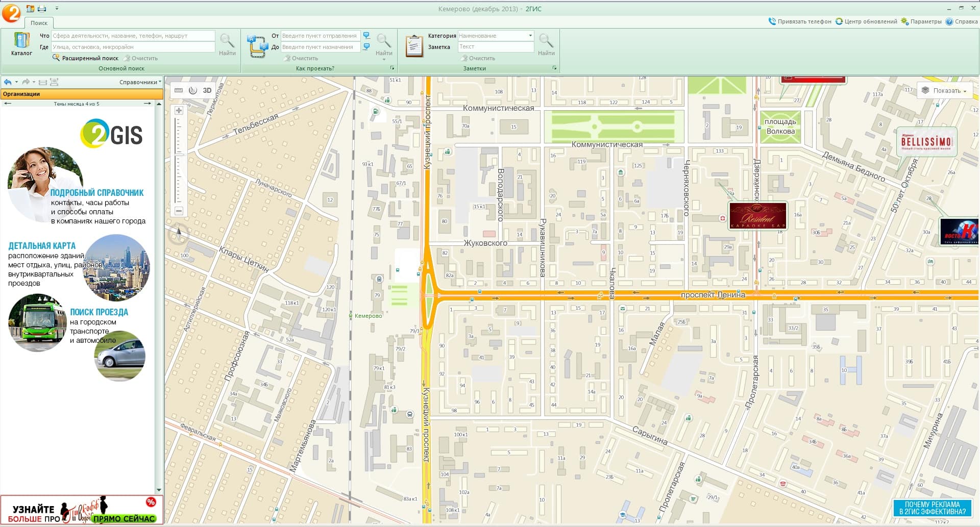Click the ruler measurement tool on map

point(178,90)
